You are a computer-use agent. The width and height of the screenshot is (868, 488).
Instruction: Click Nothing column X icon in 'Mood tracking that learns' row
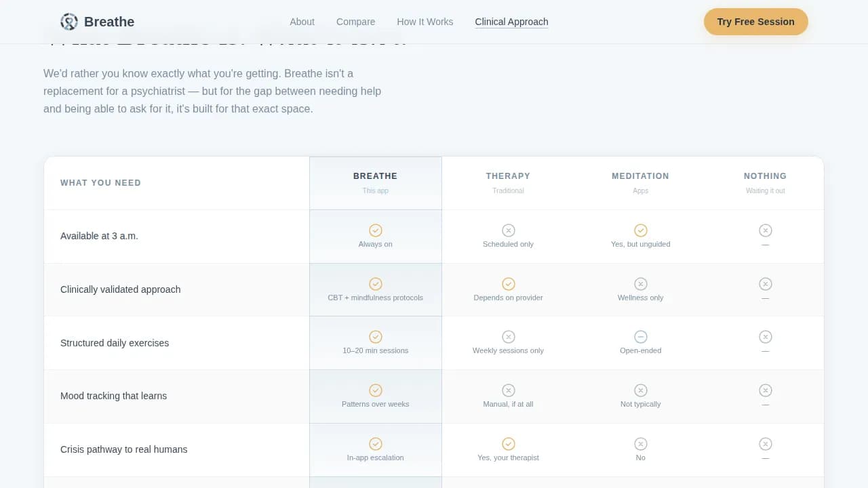coord(766,390)
